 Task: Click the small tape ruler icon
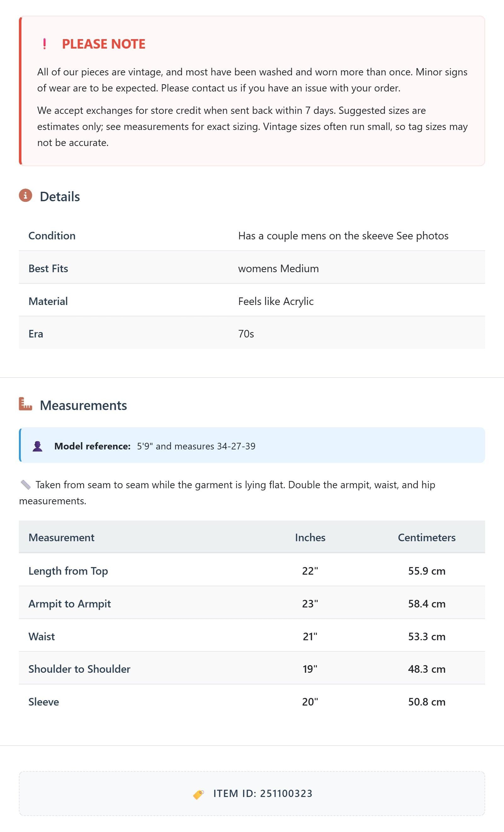click(25, 484)
